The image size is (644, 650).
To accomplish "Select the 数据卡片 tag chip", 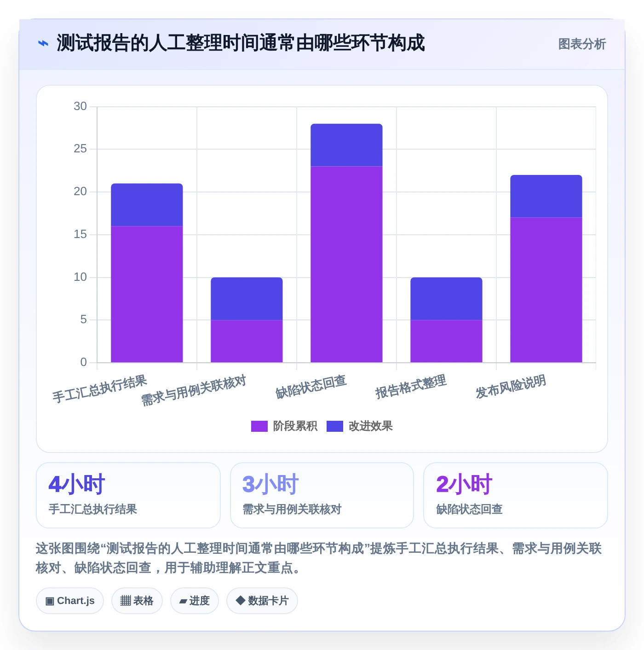I will (262, 601).
